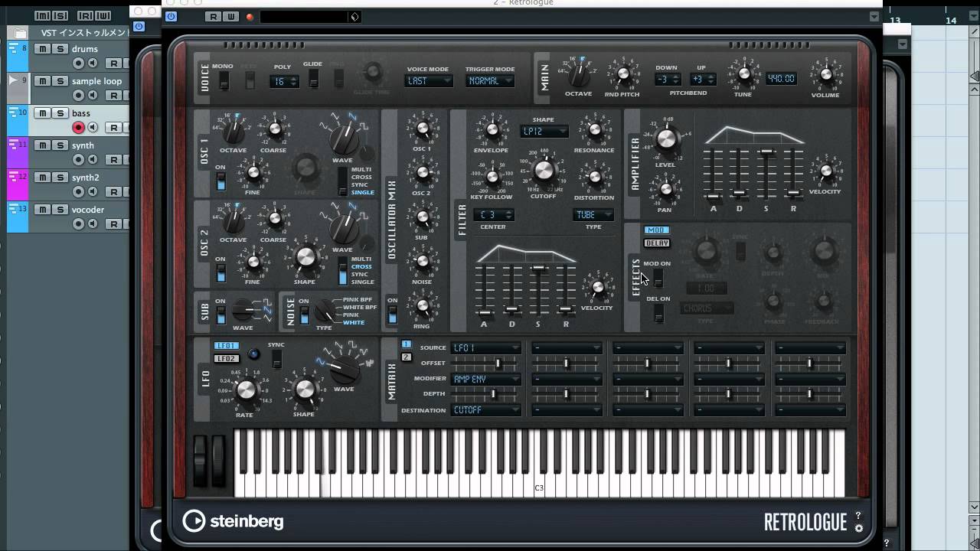Click the Rnd Pitch knob
This screenshot has width=980, height=551.
point(622,74)
